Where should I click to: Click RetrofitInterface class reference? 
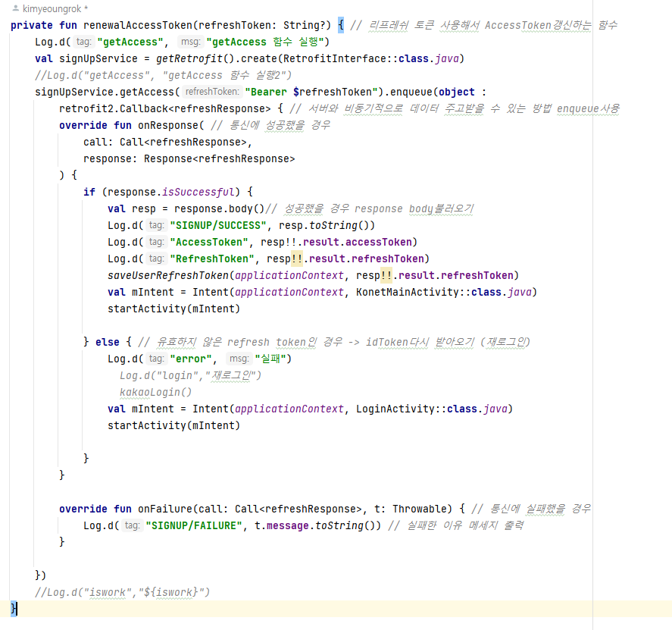[x=334, y=58]
